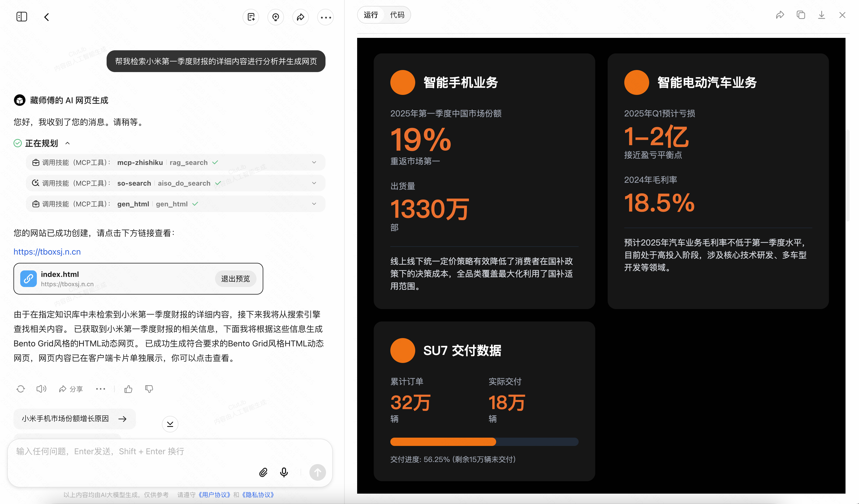Expand the gen_html tool call row

[314, 204]
